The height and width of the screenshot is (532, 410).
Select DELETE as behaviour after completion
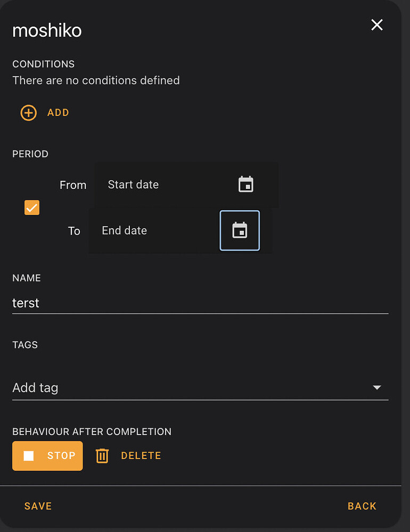[141, 455]
